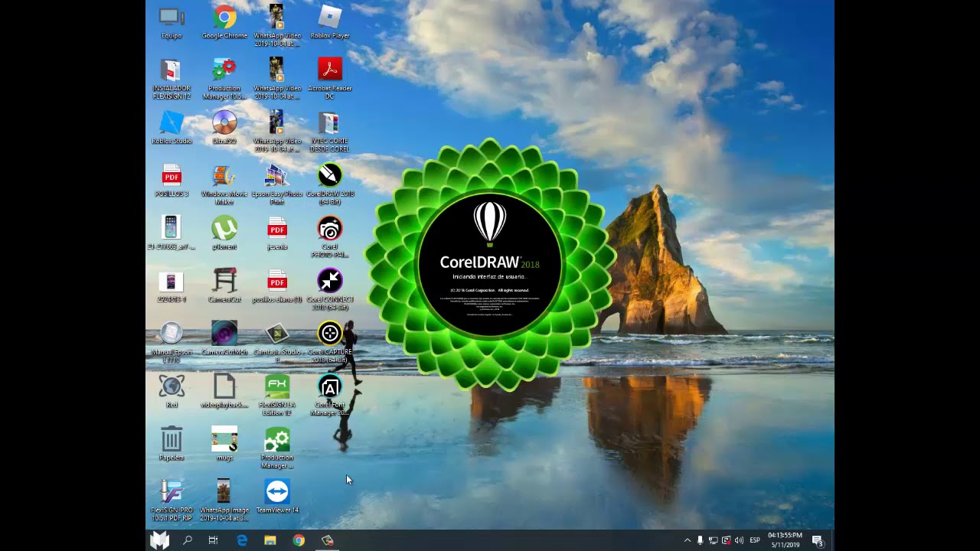Select the WhatsApp Image 2019-10-04 file
Screen dimensions: 980x551
coord(224,500)
